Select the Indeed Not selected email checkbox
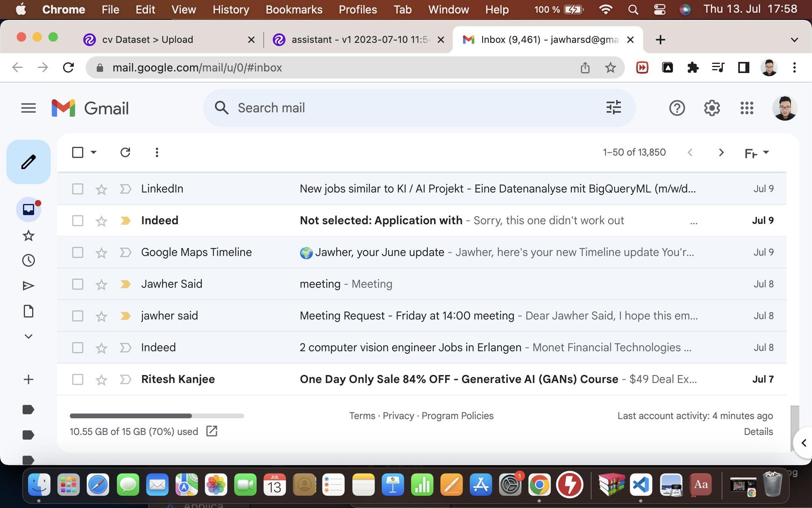 tap(78, 221)
